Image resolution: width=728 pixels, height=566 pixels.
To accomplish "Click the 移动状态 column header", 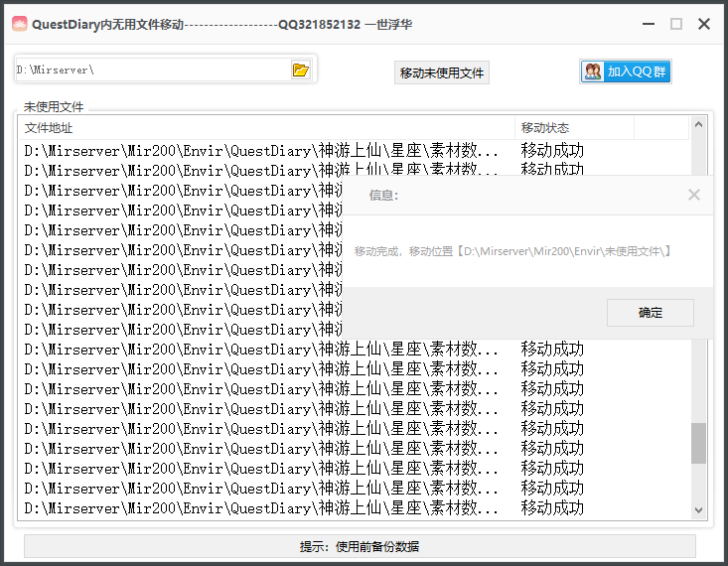I will 574,128.
